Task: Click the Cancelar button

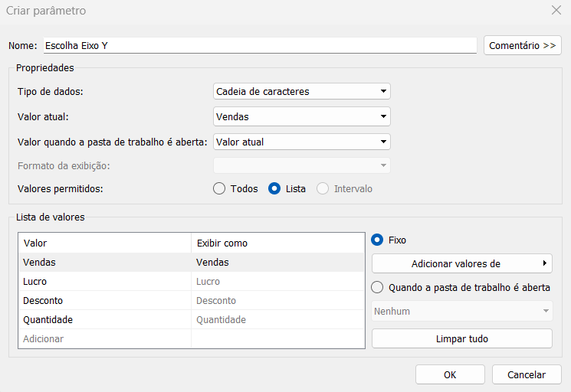Action: pos(527,374)
